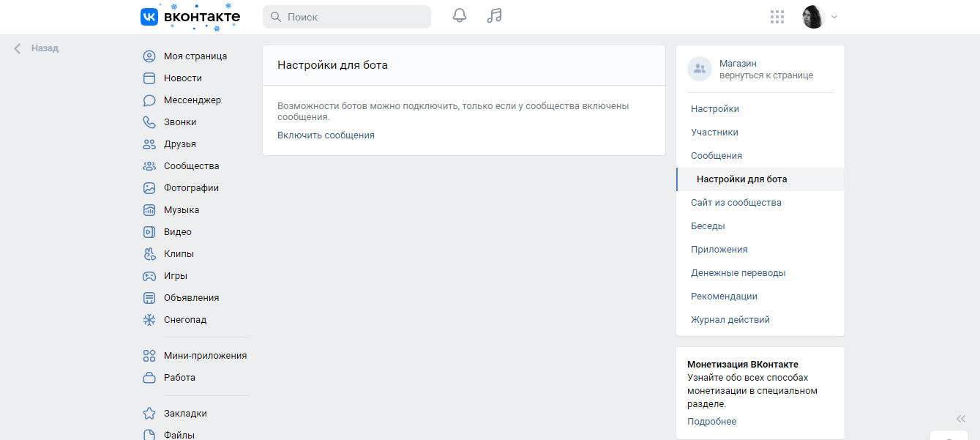Click «Клипы» text in left menu
980x440 pixels.
(x=179, y=254)
